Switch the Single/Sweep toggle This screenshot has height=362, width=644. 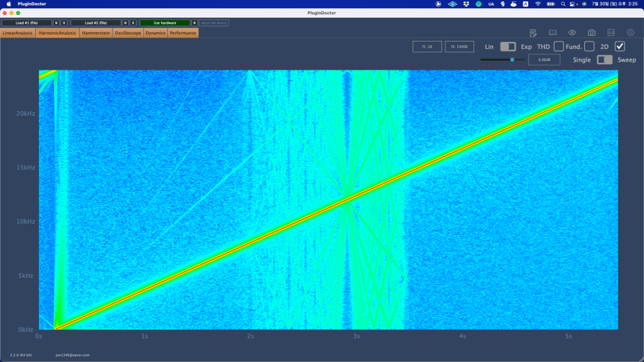604,60
